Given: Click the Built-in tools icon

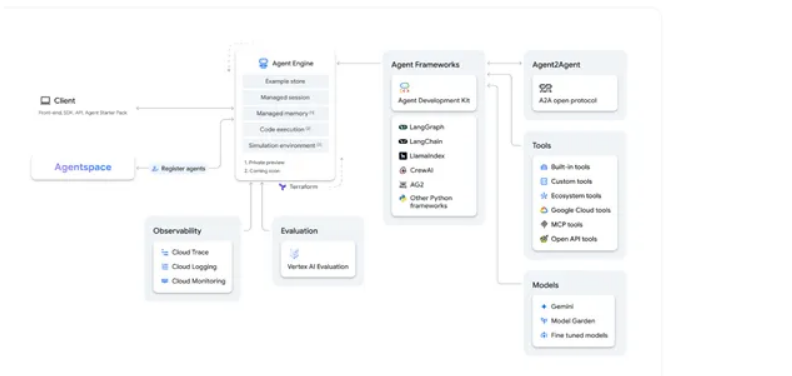Looking at the screenshot, I should click(x=544, y=167).
